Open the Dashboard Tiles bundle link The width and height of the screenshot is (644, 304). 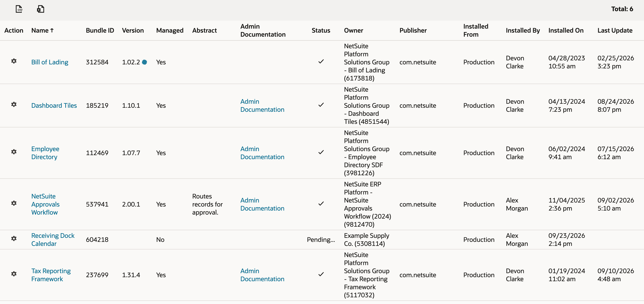(54, 106)
